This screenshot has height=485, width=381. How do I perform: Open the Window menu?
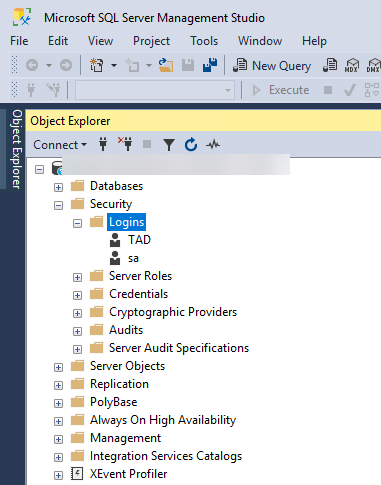[260, 41]
